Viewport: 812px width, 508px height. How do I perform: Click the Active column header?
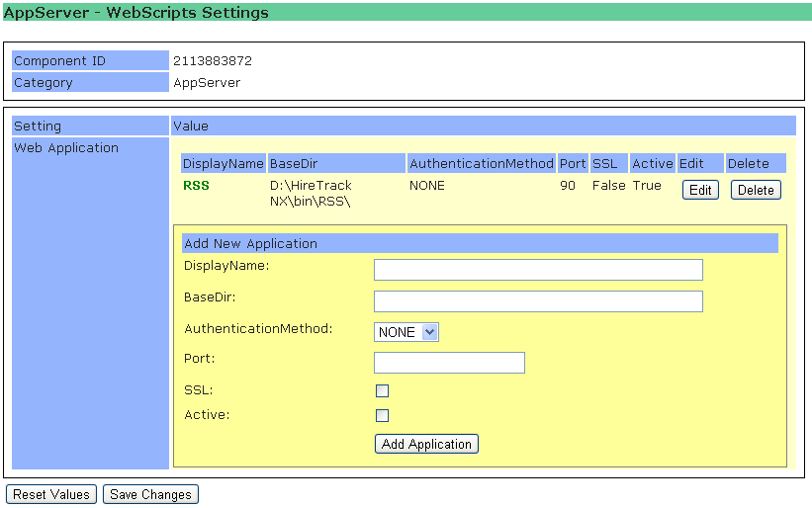652,163
